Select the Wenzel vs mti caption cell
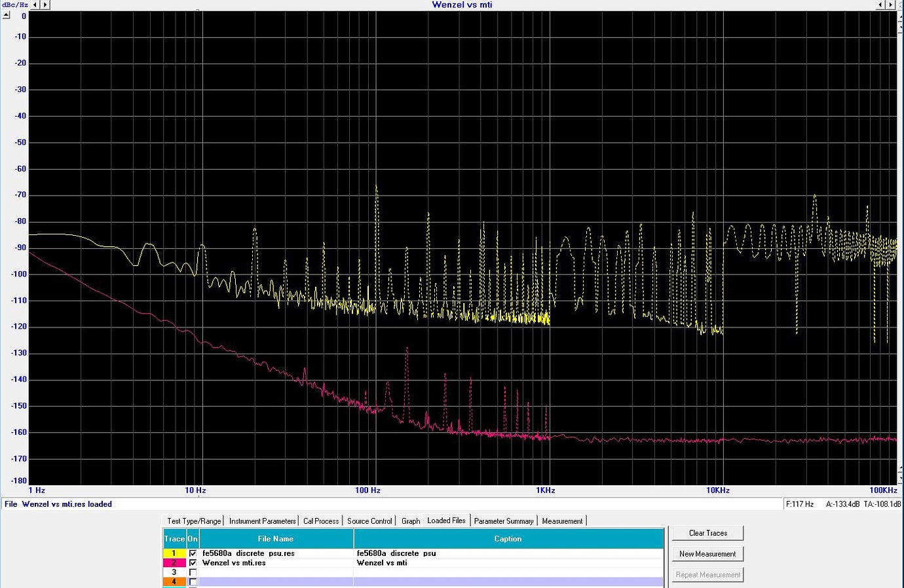The image size is (904, 588). [x=508, y=562]
